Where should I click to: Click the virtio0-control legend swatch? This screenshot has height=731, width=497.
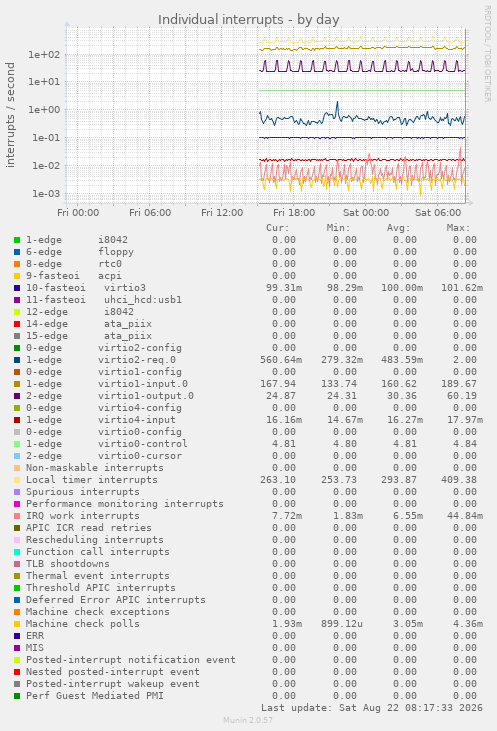coord(17,444)
